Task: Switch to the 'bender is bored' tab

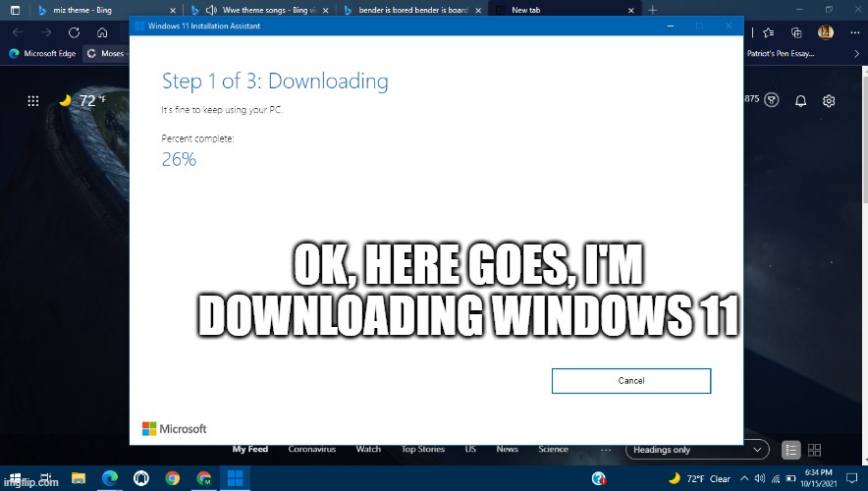Action: (x=412, y=10)
